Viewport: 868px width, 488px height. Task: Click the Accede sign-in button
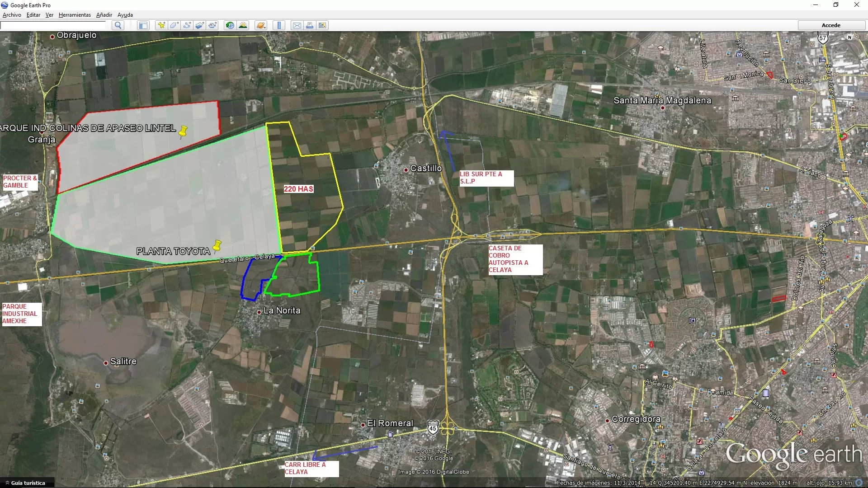831,25
